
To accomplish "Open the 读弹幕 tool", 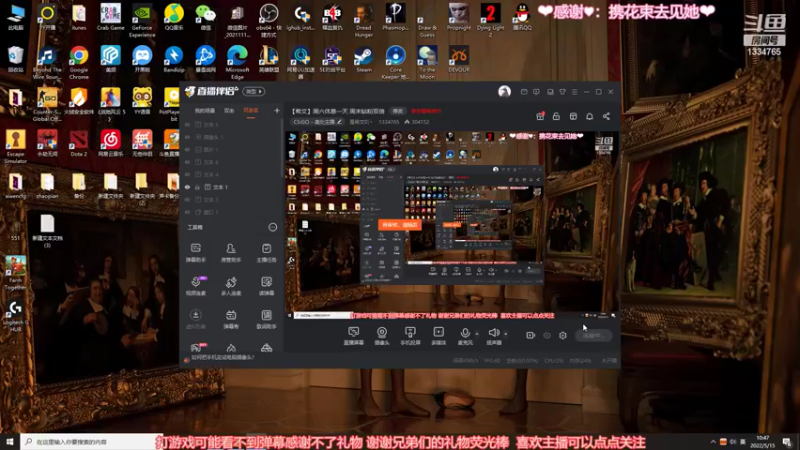I will 266,286.
